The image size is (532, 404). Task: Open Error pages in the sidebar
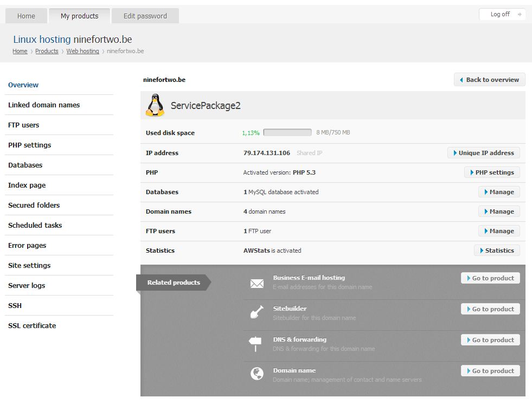(27, 245)
